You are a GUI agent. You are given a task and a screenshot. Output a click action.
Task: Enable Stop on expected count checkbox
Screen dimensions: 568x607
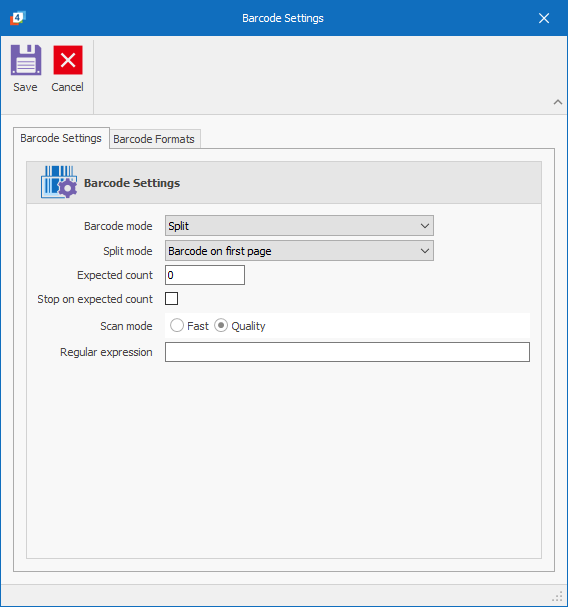click(x=172, y=298)
